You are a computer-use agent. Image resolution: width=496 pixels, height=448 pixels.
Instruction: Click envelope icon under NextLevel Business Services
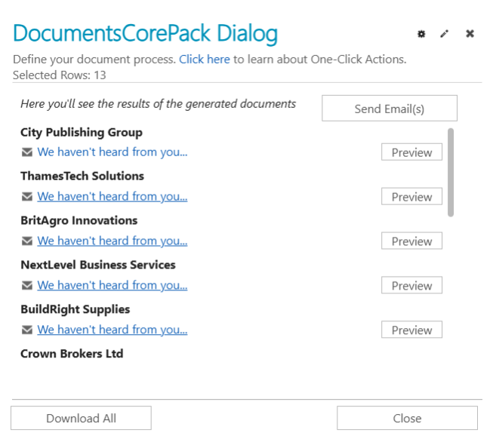click(27, 286)
